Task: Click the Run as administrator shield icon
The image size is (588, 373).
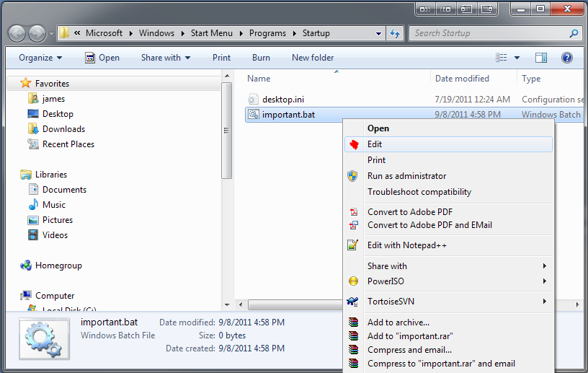Action: pyautogui.click(x=352, y=176)
